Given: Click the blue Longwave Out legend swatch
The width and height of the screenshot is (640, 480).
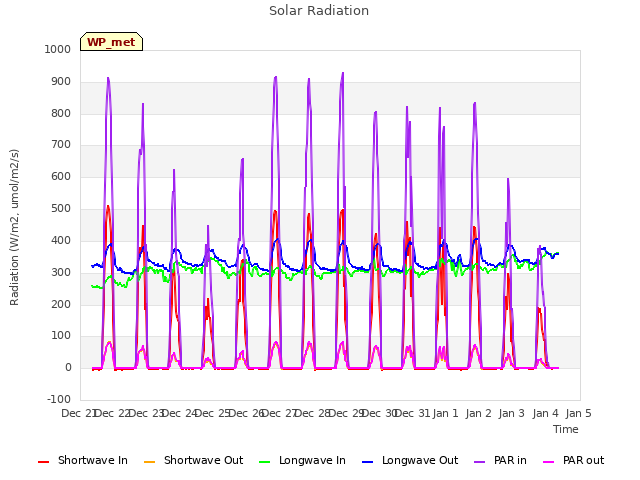Looking at the screenshot, I should [367, 462].
